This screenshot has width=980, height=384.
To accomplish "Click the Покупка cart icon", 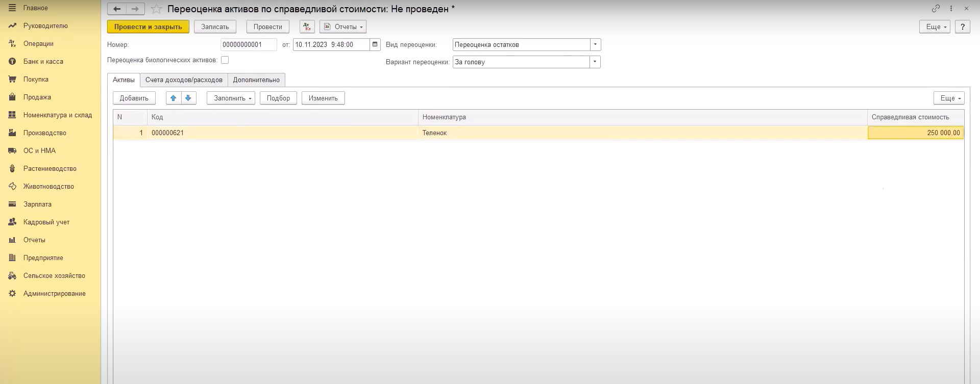I will pyautogui.click(x=12, y=80).
